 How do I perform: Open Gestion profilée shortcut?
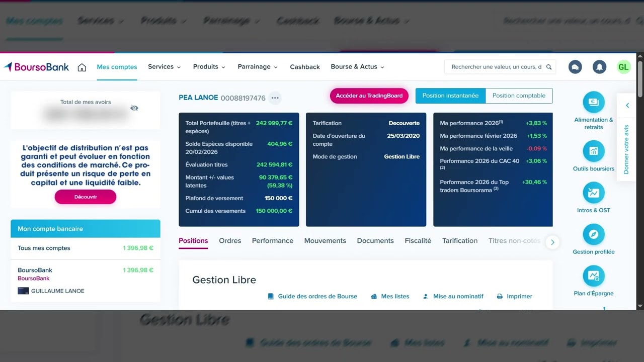594,240
